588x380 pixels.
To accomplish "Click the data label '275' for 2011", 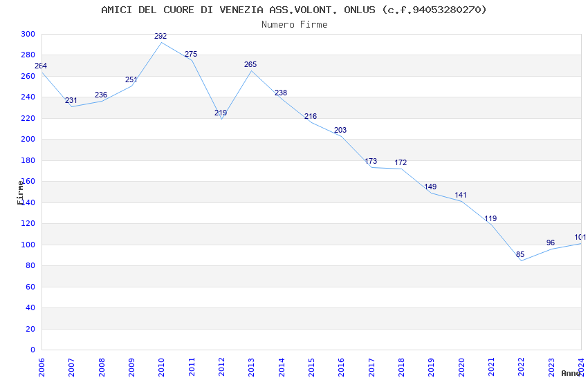I will (x=191, y=54).
